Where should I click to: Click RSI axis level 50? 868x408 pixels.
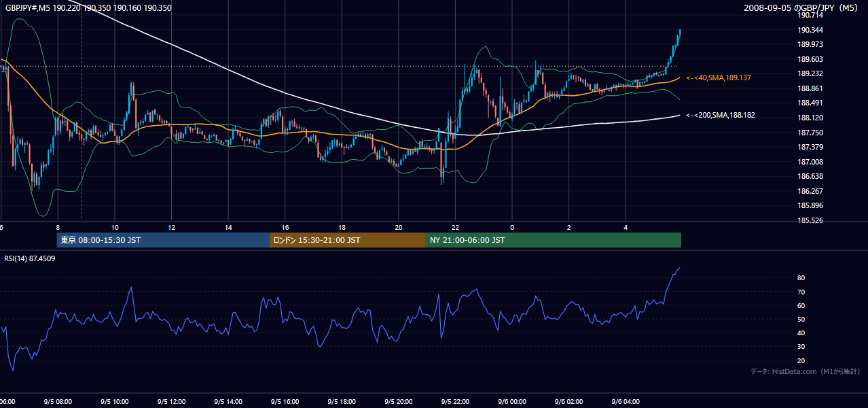(801, 319)
